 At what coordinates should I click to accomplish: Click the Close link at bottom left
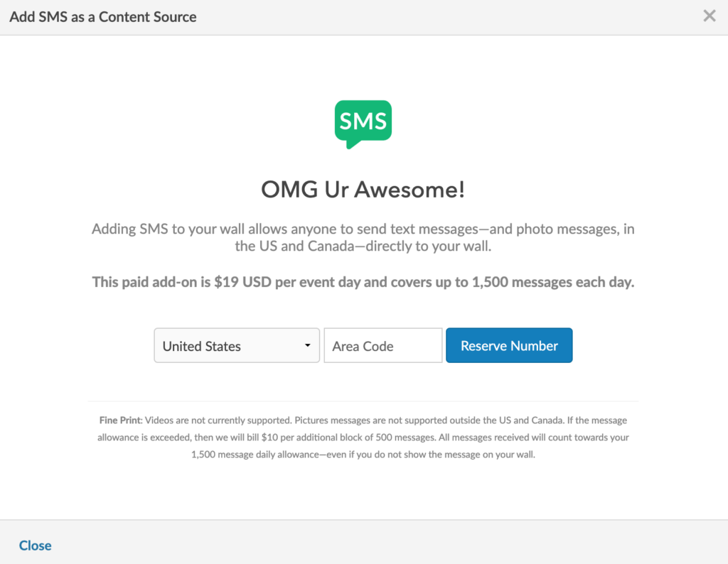click(35, 546)
